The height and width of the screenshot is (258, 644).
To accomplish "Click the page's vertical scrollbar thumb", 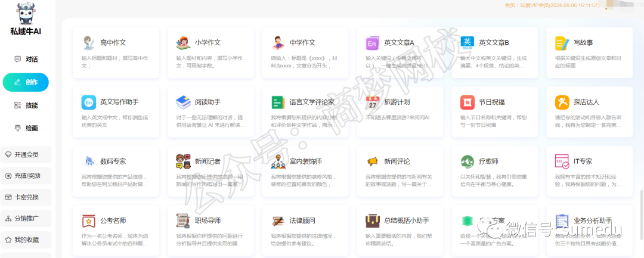I will pos(642,214).
